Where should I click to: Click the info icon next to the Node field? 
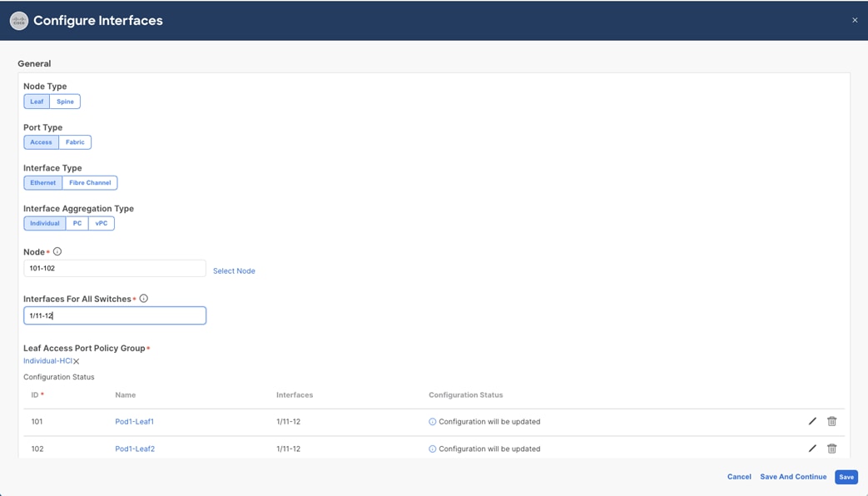pyautogui.click(x=55, y=250)
